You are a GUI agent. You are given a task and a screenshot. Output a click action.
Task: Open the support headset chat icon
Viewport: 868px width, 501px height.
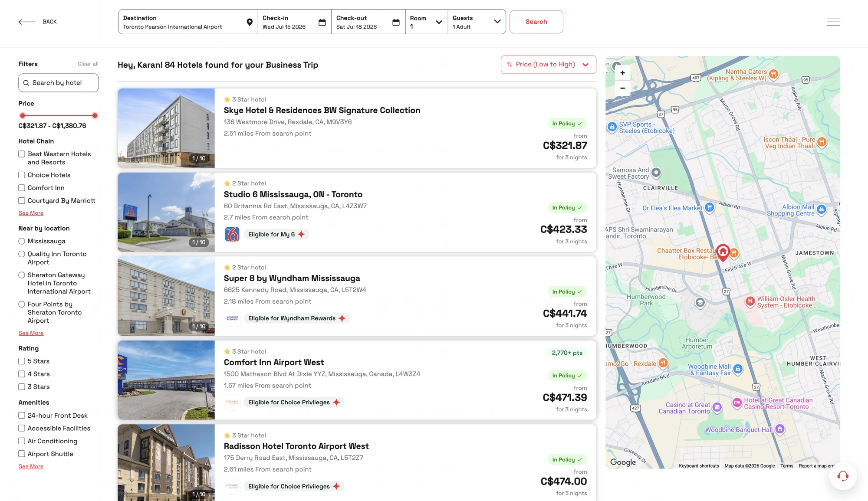pyautogui.click(x=843, y=476)
